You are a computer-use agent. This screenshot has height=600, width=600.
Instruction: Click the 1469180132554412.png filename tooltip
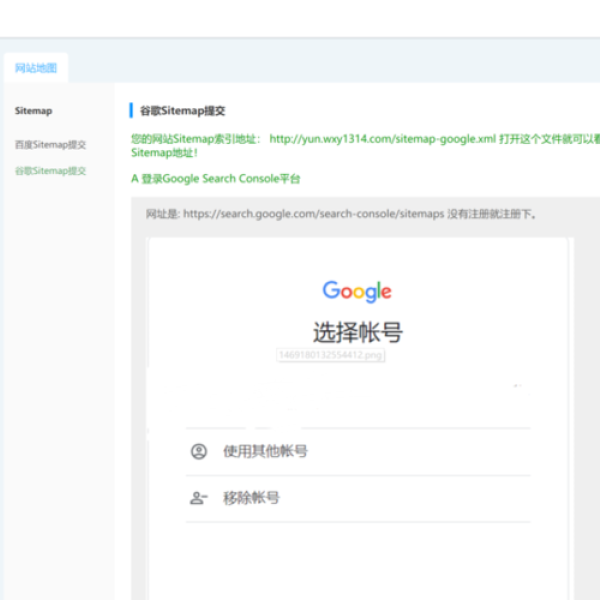(331, 355)
